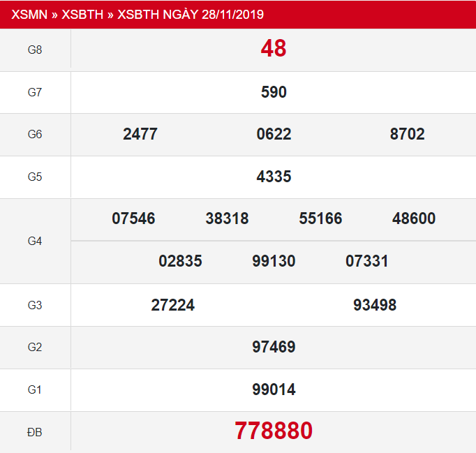Viewport: 476px width, 453px height.
Task: Open the XSBTH breadcrumb link
Action: (82, 14)
